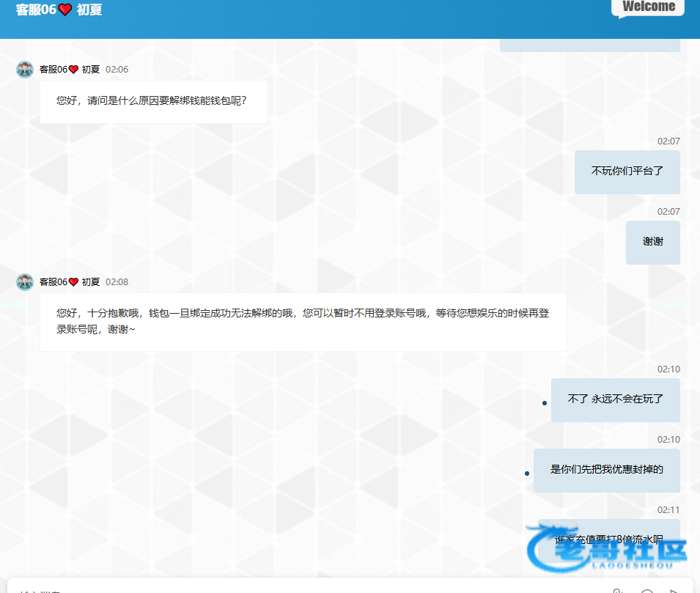The image size is (700, 593).
Task: Select the "是你们先把我优惠封掉的" message bubble
Action: tap(606, 470)
